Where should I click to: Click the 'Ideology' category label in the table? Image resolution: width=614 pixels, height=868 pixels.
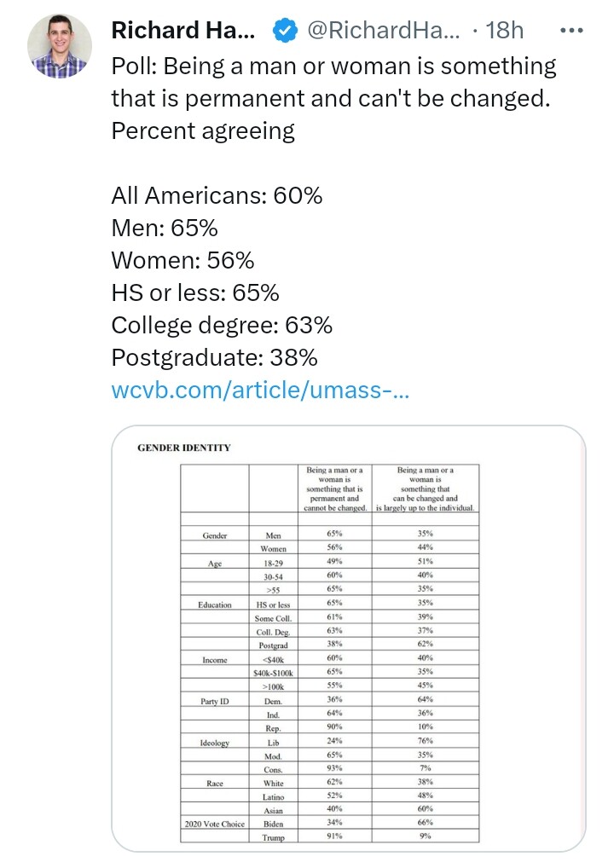click(214, 742)
